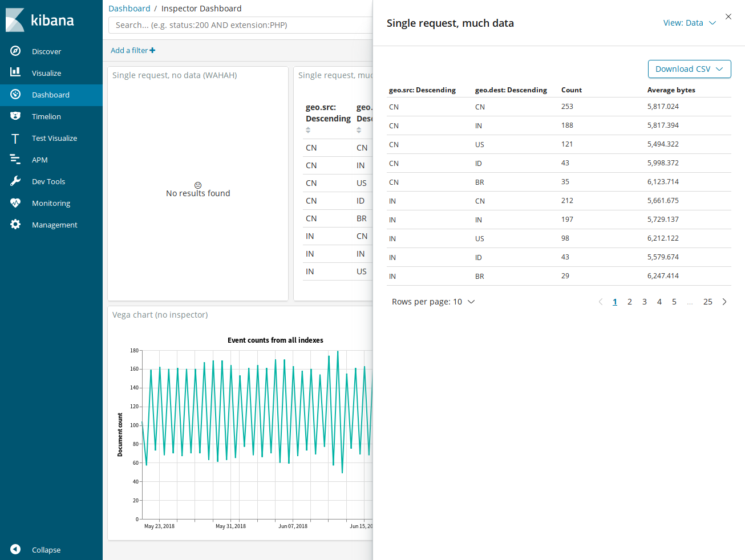Go to page 5 of results
This screenshot has width=745, height=560.
[x=674, y=302]
